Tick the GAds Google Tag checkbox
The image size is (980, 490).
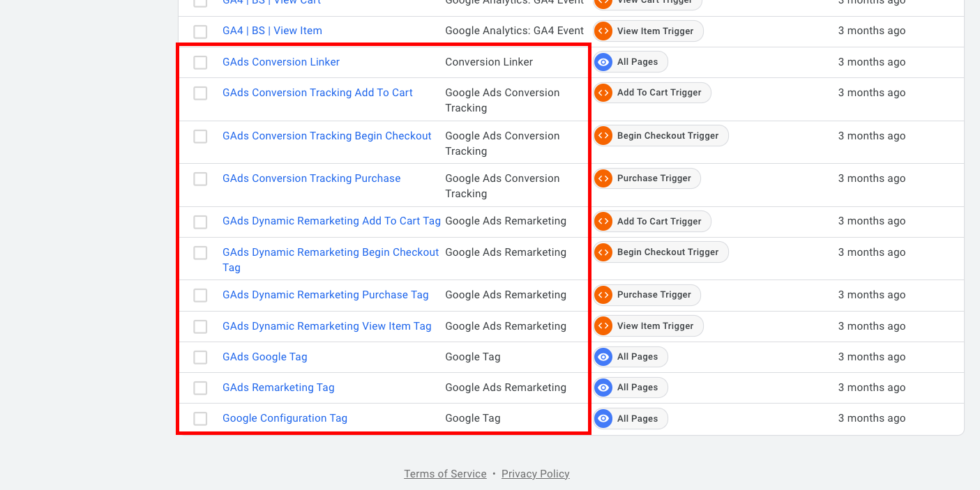200,358
